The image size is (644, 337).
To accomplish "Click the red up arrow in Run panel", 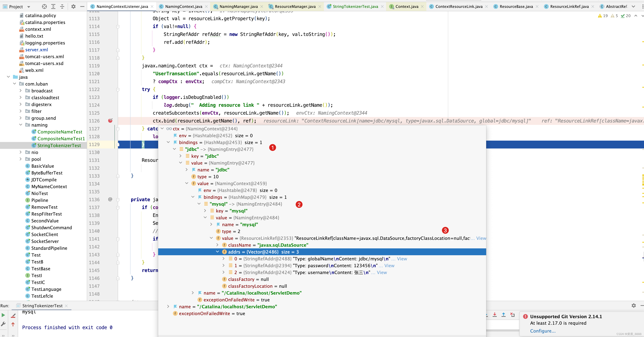I will click(x=13, y=324).
